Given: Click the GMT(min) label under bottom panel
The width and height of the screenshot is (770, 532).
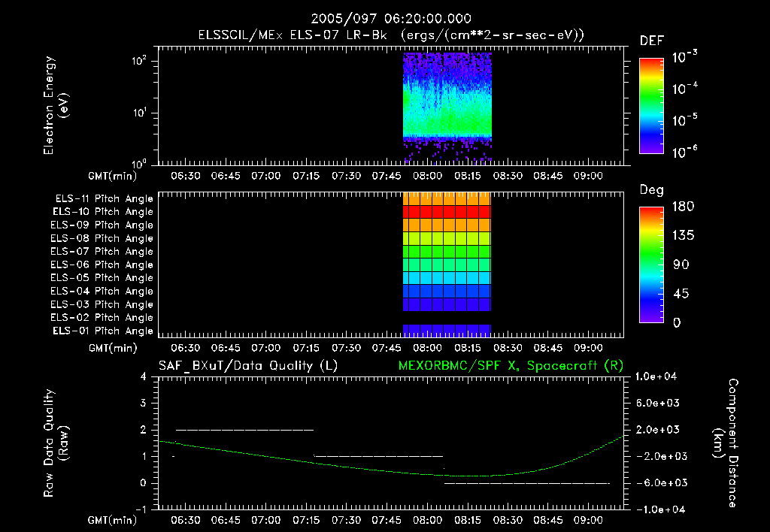Looking at the screenshot, I should [x=113, y=520].
